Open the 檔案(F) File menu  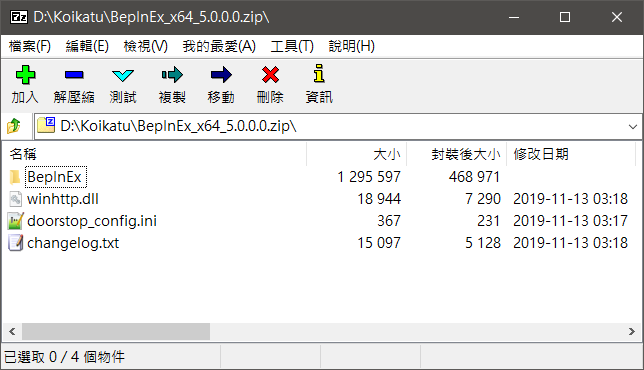coord(30,46)
